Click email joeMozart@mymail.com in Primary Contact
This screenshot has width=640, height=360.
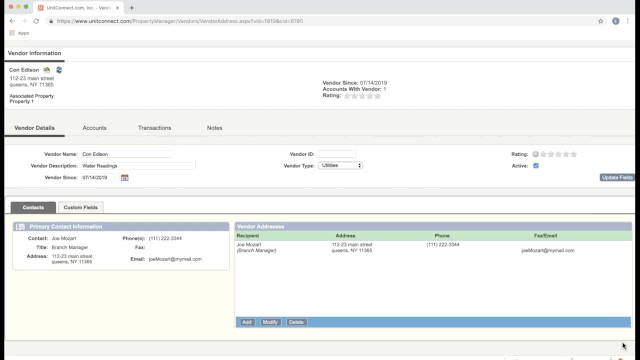175,259
